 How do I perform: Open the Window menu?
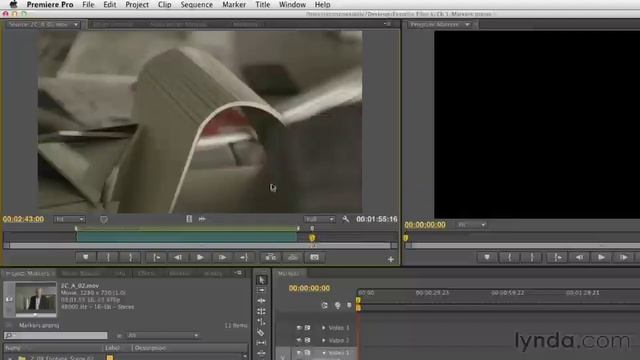coord(292,4)
